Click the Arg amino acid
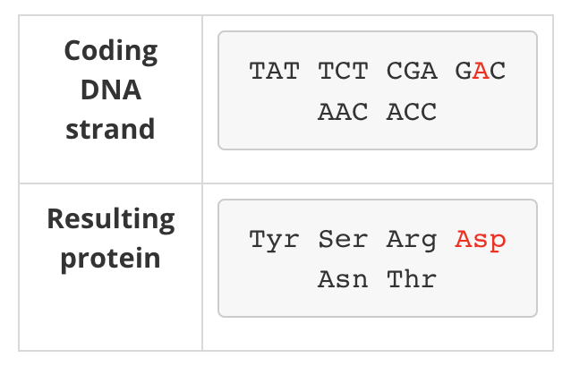This screenshot has width=571, height=392. coord(412,240)
